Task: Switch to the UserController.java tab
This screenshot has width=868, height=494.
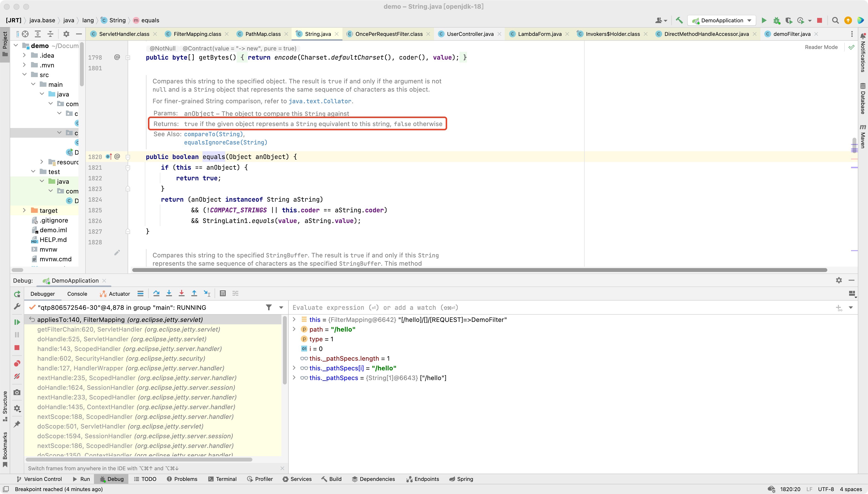Action: [470, 34]
